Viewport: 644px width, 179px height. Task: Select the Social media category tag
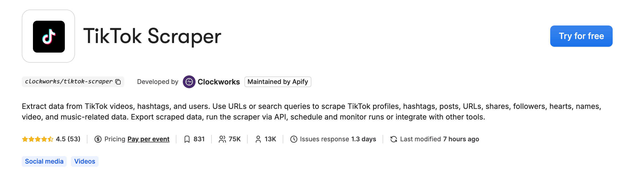coord(44,161)
